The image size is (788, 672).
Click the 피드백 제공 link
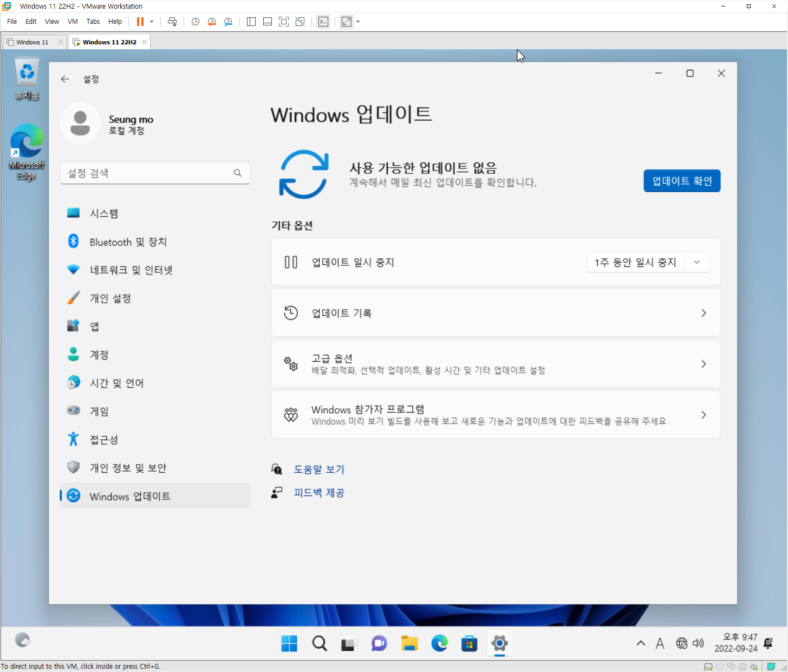click(x=319, y=493)
